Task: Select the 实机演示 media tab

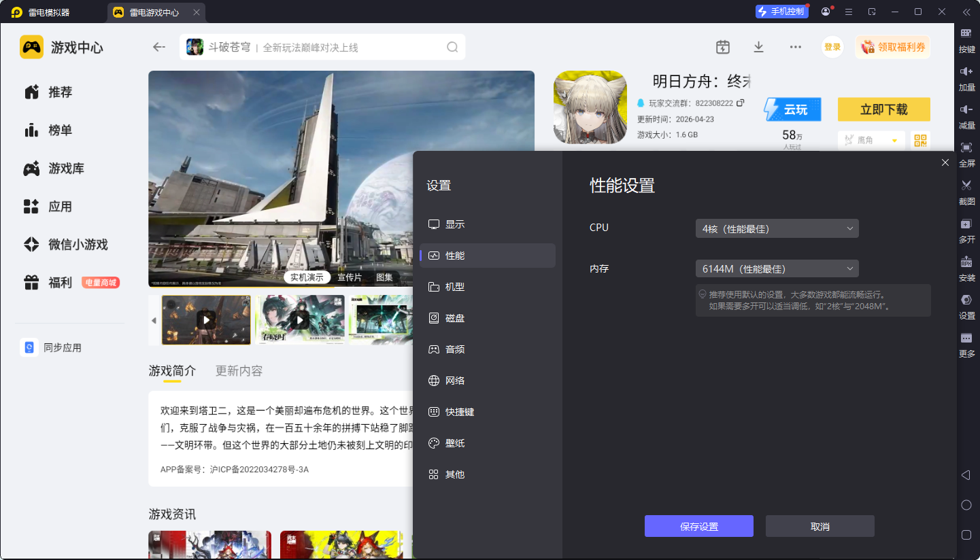Action: tap(307, 277)
